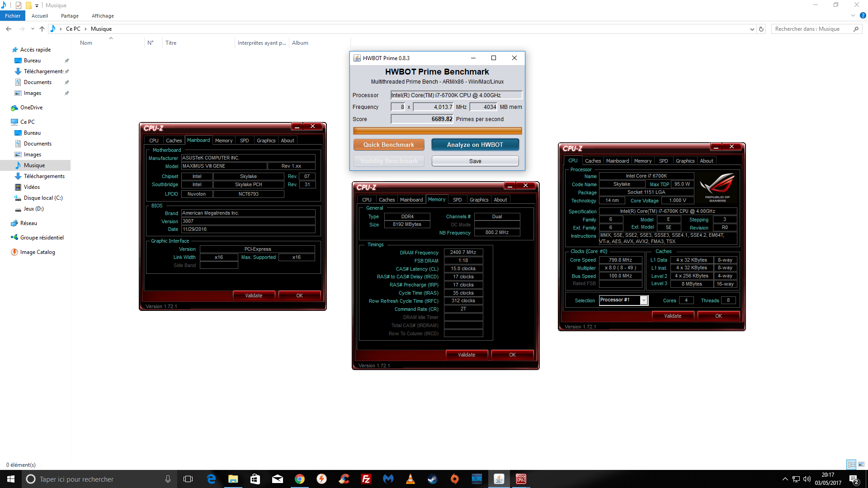Open Graphics tab in the CPU tab CPU-Z window

pyautogui.click(x=685, y=161)
